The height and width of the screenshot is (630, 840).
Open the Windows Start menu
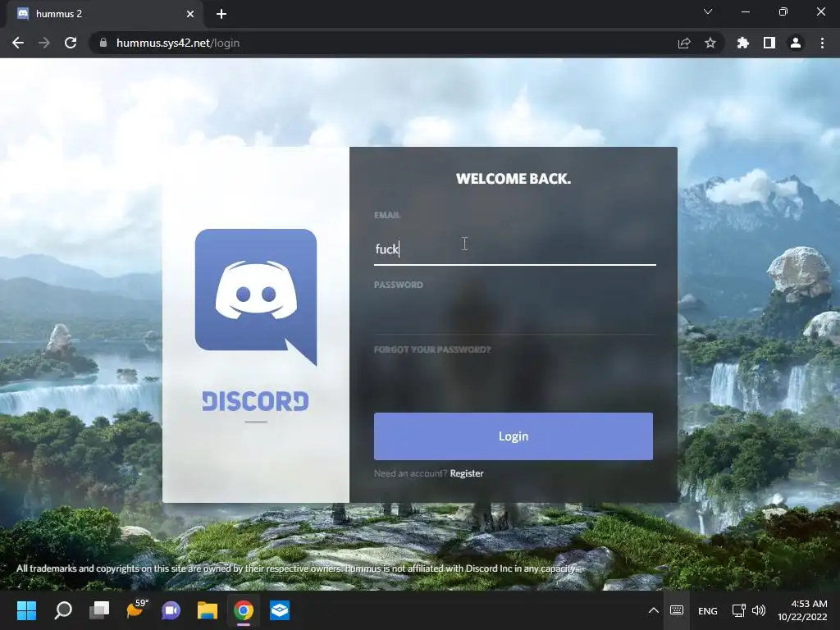(26, 610)
